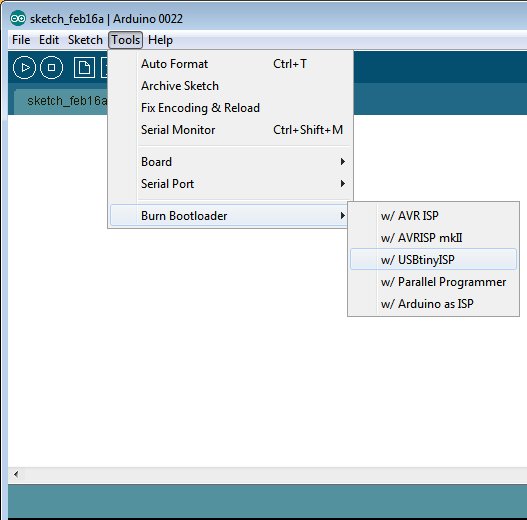The height and width of the screenshot is (520, 527).
Task: Click the Arduino logo in title bar
Action: tap(17, 18)
